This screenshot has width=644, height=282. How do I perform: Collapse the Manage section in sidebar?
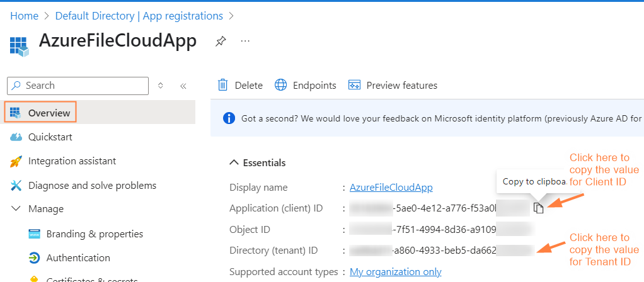pyautogui.click(x=16, y=209)
